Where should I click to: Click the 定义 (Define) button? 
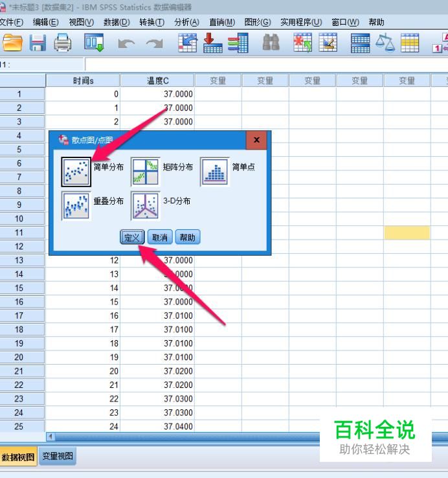[x=132, y=237]
